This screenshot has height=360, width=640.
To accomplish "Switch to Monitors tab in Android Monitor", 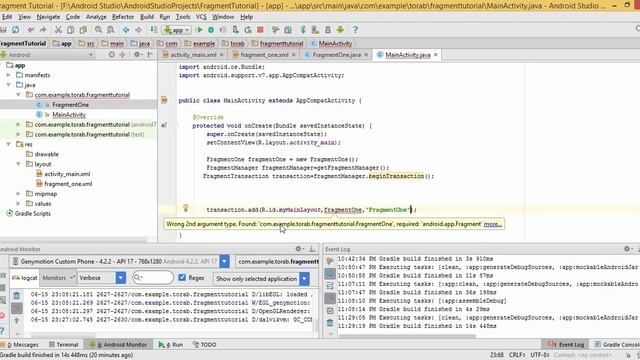I will click(57, 278).
